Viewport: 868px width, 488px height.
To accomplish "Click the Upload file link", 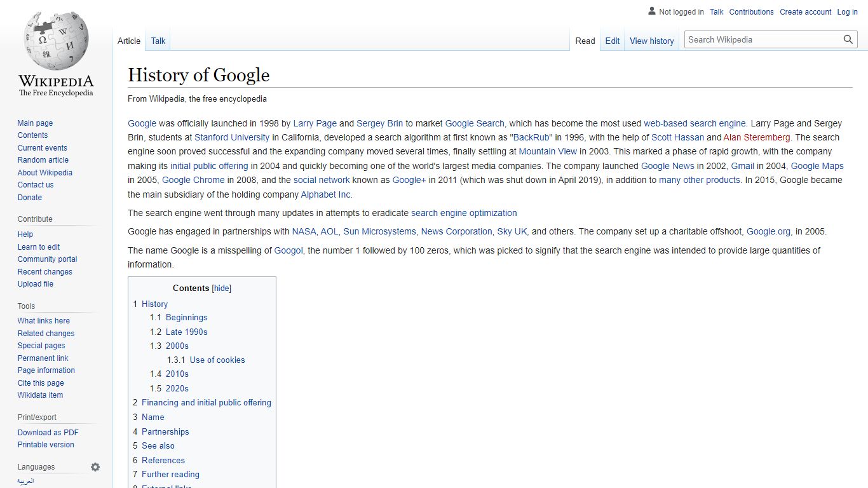I will coord(36,284).
